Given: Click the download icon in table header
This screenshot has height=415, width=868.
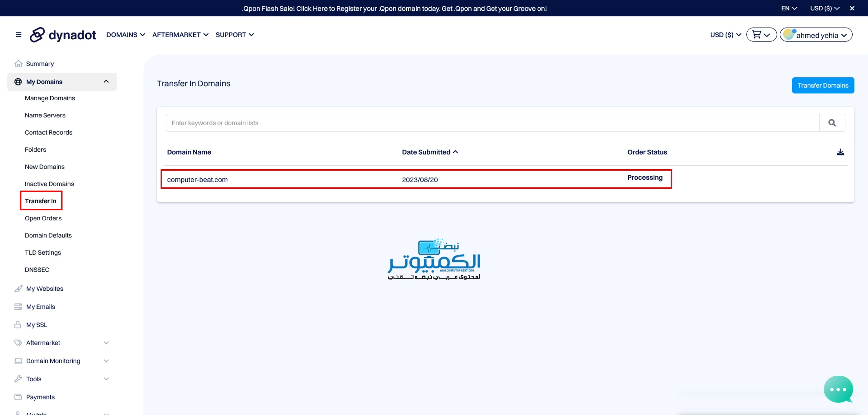Looking at the screenshot, I should pos(840,152).
